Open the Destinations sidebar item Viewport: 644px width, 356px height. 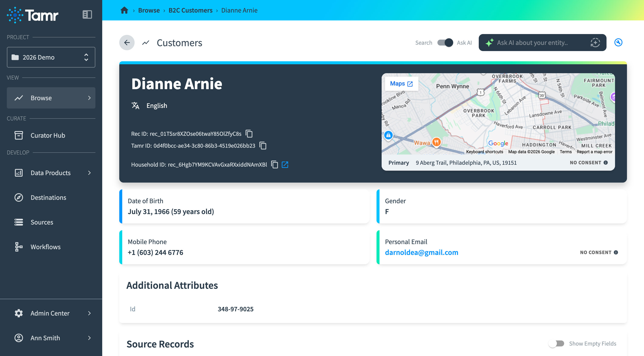[x=48, y=197]
